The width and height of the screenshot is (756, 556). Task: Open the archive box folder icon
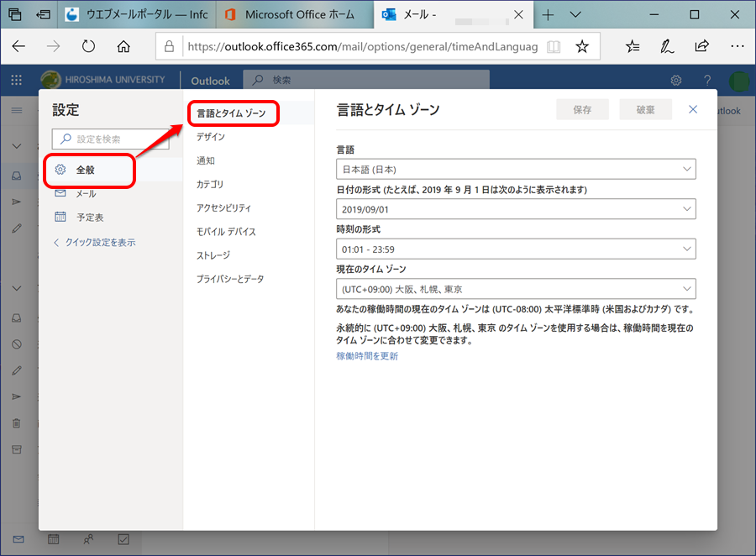click(x=17, y=449)
